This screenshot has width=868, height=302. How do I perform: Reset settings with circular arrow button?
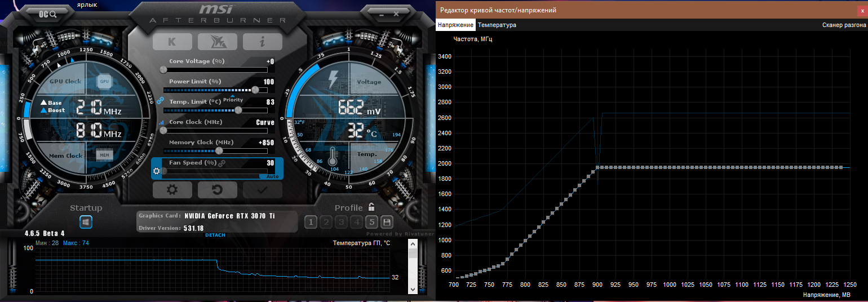[x=217, y=190]
